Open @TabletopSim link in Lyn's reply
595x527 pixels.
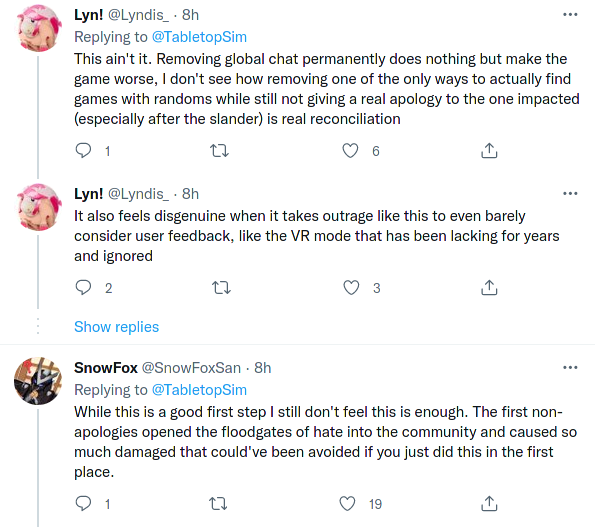tap(199, 37)
